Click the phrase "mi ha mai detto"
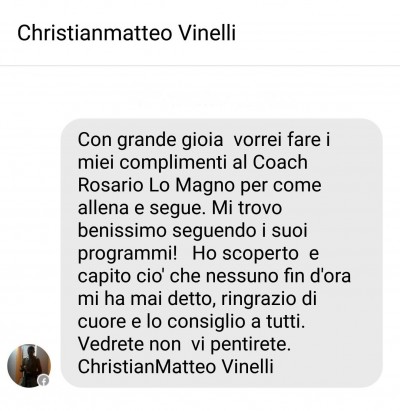 (145, 299)
